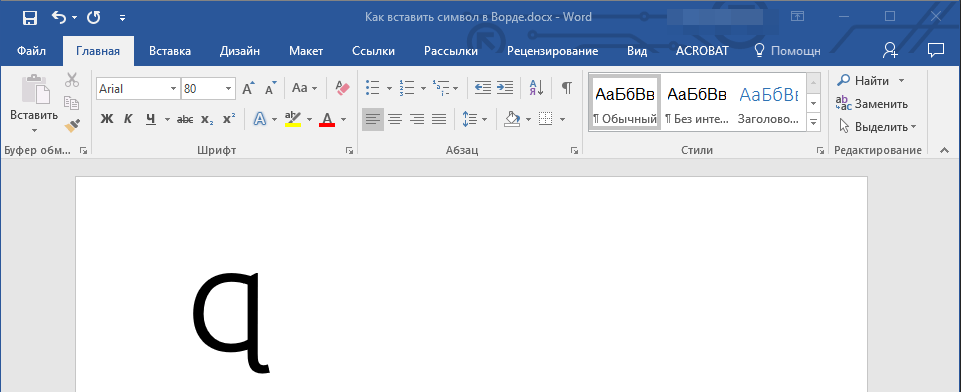This screenshot has width=961, height=392.
Task: Click the Помощн tell-me search box
Action: click(x=787, y=51)
